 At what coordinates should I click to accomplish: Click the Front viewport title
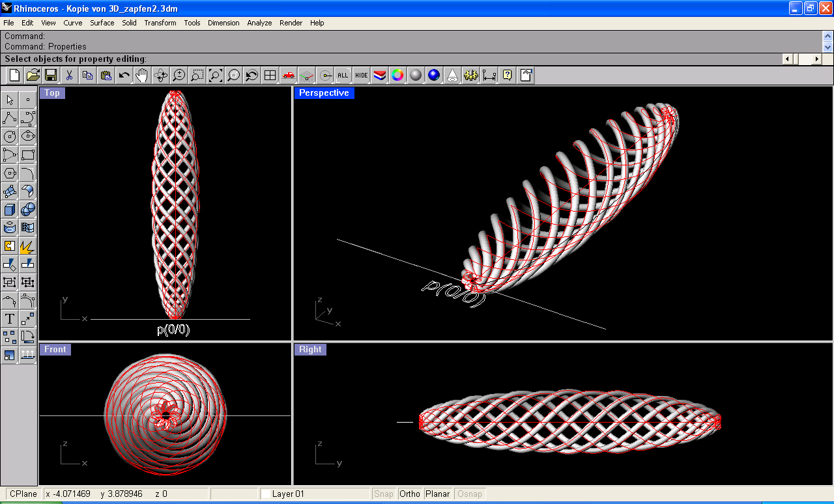[55, 350]
